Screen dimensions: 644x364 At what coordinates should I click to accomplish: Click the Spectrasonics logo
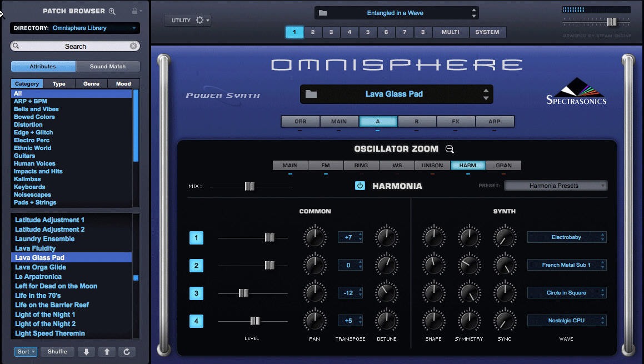pyautogui.click(x=576, y=91)
